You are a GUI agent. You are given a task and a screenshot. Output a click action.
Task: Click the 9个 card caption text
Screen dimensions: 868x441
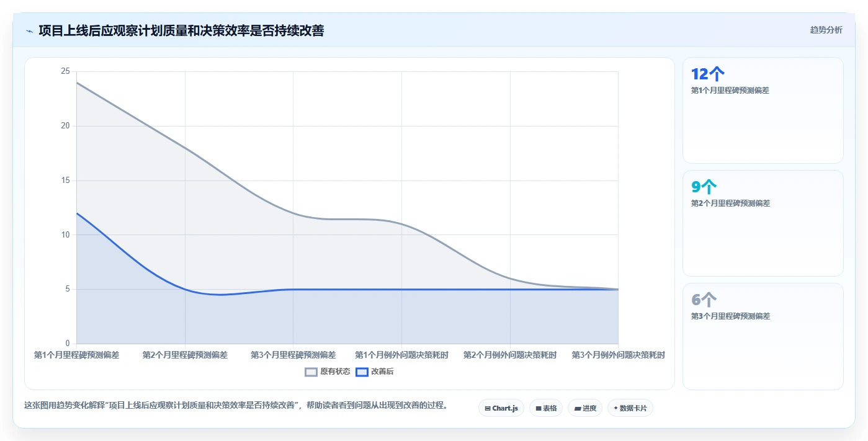[730, 203]
